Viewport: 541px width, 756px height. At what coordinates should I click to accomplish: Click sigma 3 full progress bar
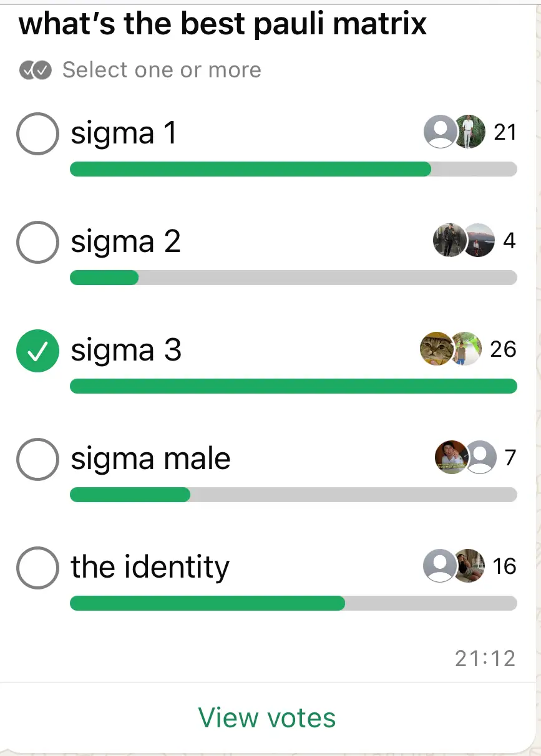click(x=293, y=386)
